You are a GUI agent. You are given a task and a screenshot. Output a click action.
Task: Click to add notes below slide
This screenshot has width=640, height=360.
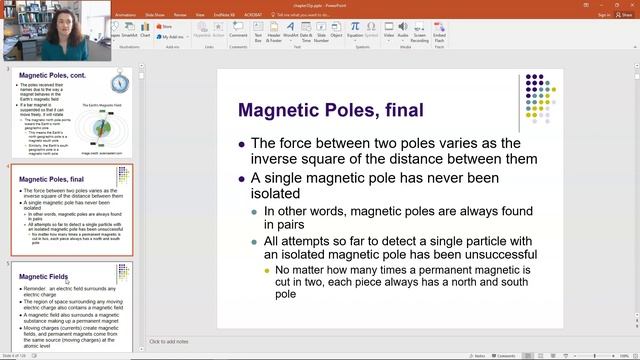coord(169,342)
